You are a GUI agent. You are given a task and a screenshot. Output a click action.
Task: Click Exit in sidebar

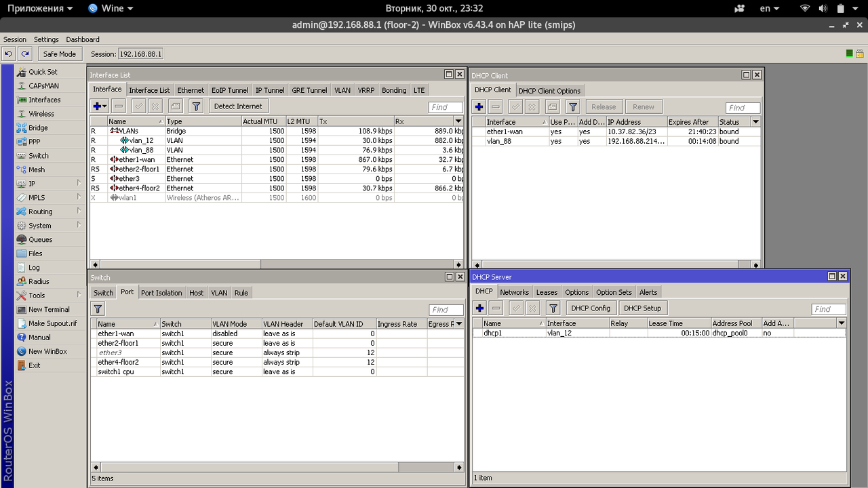(x=34, y=365)
